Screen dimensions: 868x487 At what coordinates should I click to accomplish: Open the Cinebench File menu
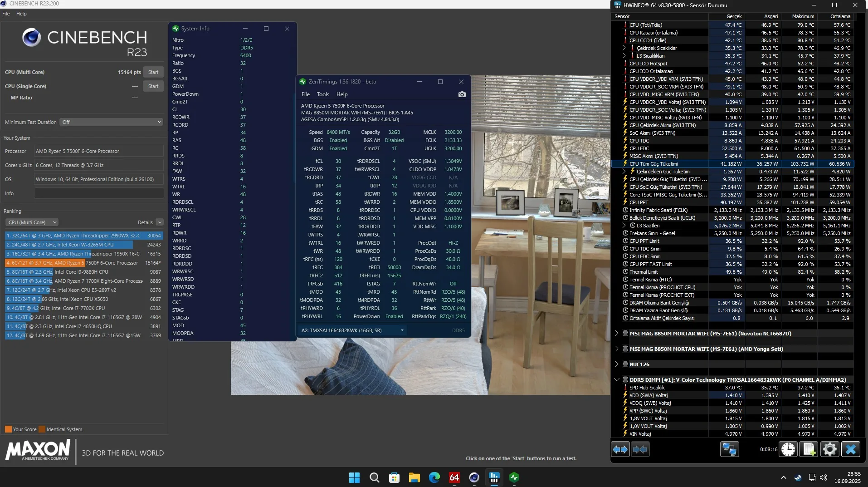pos(6,14)
